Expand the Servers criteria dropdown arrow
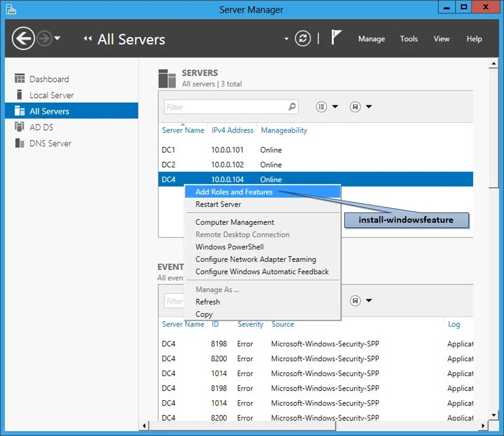This screenshot has width=504, height=436. click(335, 106)
